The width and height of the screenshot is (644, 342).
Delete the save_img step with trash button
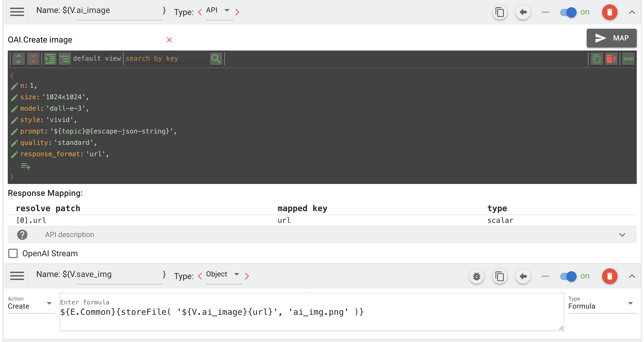point(610,276)
